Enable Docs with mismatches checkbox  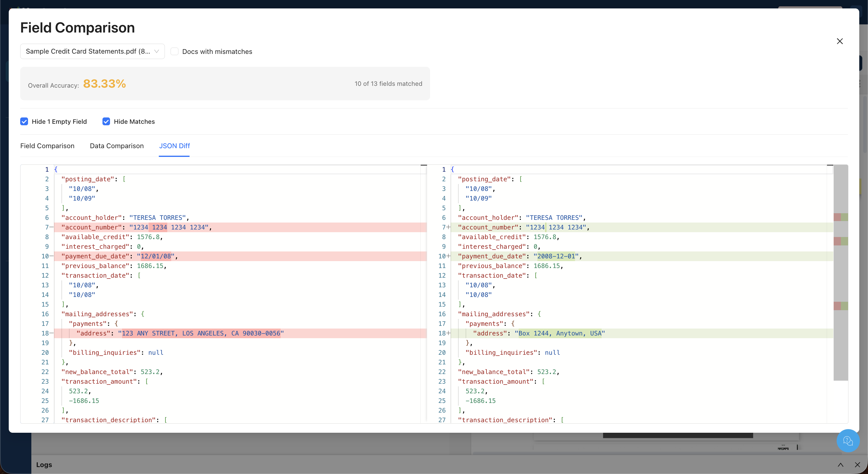(174, 51)
